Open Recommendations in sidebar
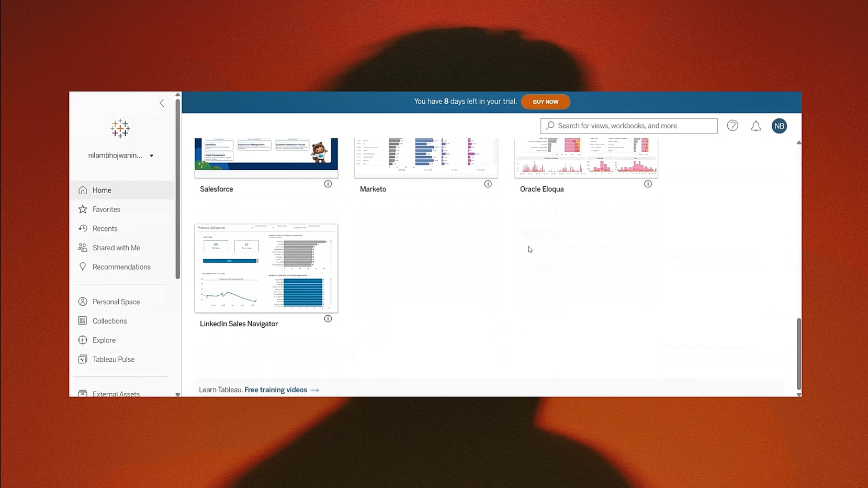This screenshot has width=868, height=488. (x=122, y=267)
